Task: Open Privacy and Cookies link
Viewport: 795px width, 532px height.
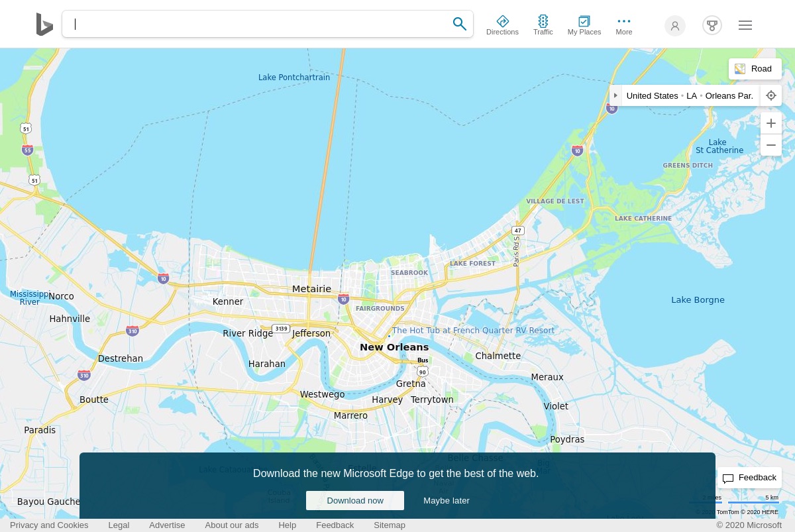Action: 49,525
